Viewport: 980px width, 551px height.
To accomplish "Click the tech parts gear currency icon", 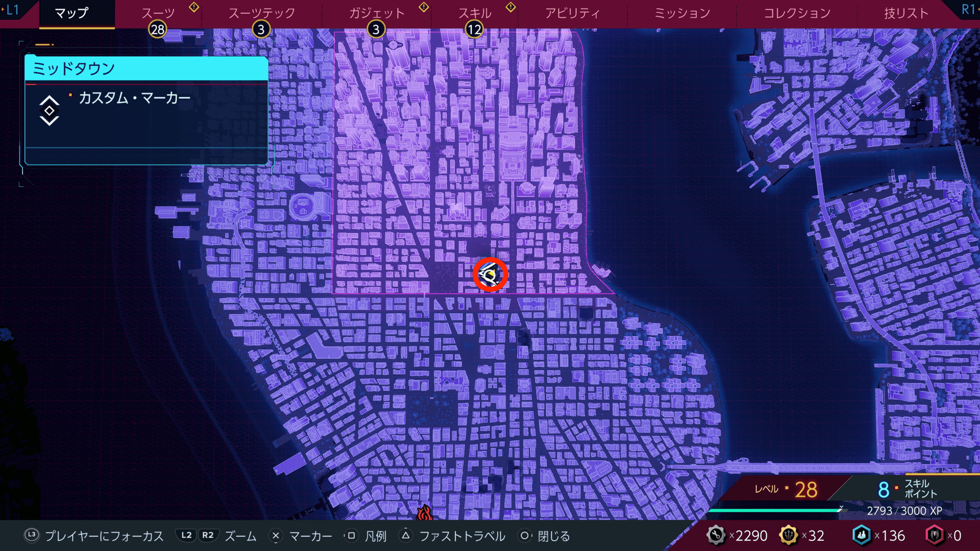I will [716, 535].
